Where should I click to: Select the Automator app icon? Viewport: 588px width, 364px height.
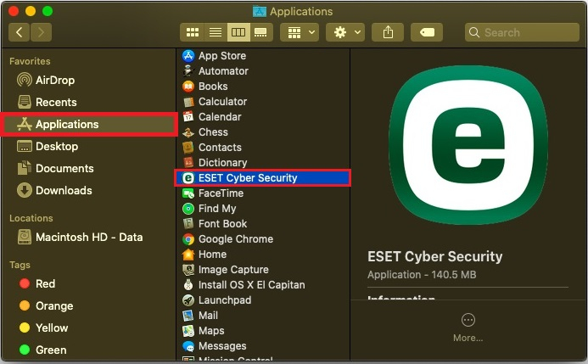click(x=188, y=71)
